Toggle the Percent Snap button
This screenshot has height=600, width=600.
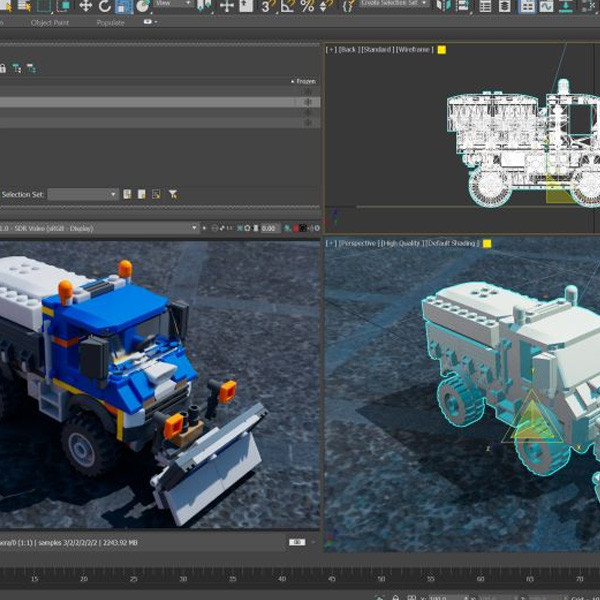click(307, 6)
